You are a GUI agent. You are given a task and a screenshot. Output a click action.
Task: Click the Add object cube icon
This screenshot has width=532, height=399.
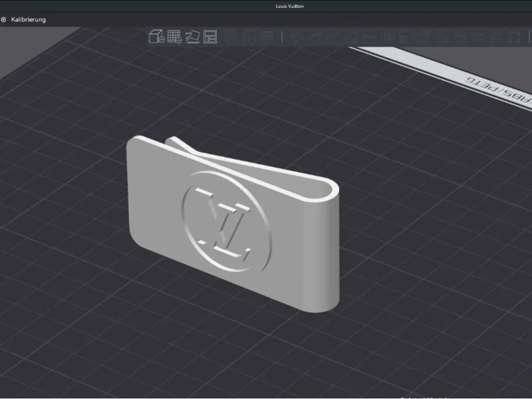[156, 37]
